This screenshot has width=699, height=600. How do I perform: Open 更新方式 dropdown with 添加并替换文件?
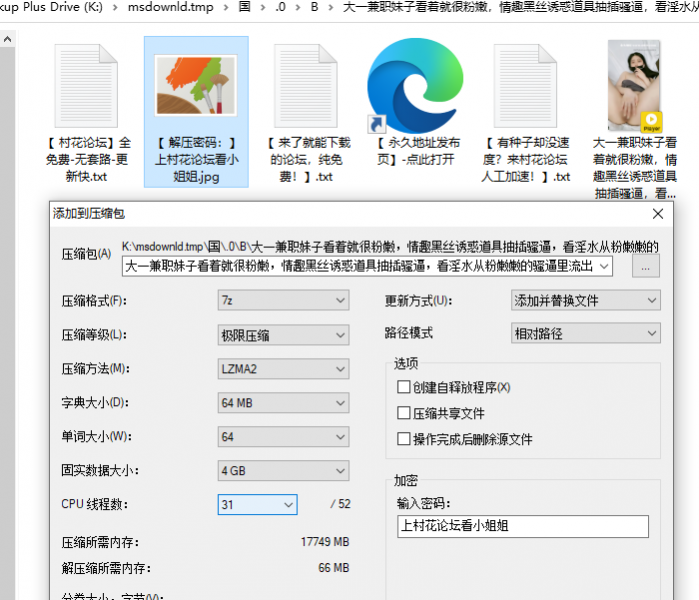click(586, 300)
